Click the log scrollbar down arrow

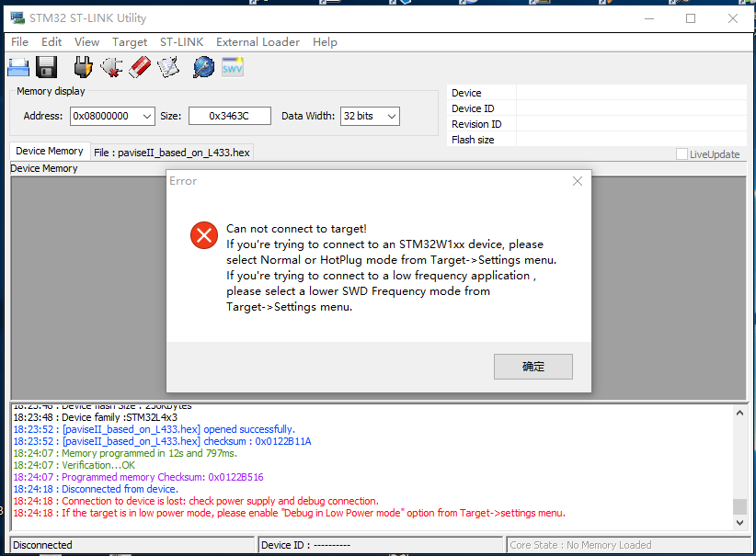(x=739, y=522)
